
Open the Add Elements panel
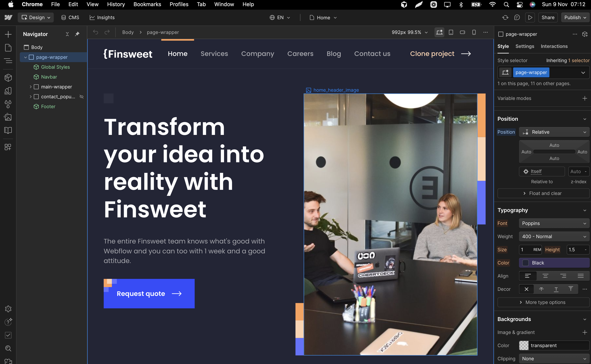(8, 34)
